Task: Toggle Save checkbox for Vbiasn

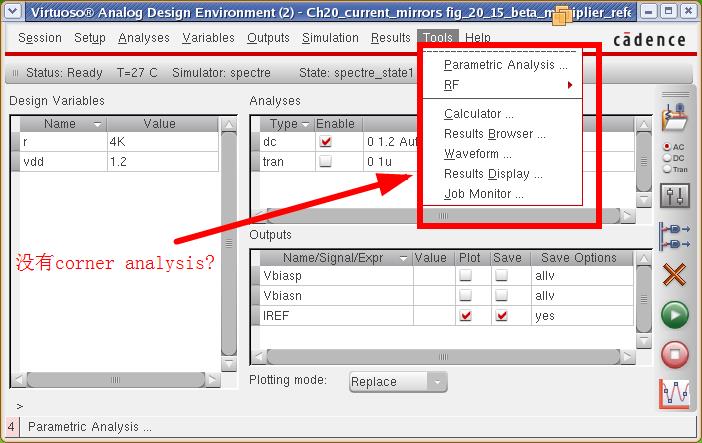Action: click(x=501, y=295)
